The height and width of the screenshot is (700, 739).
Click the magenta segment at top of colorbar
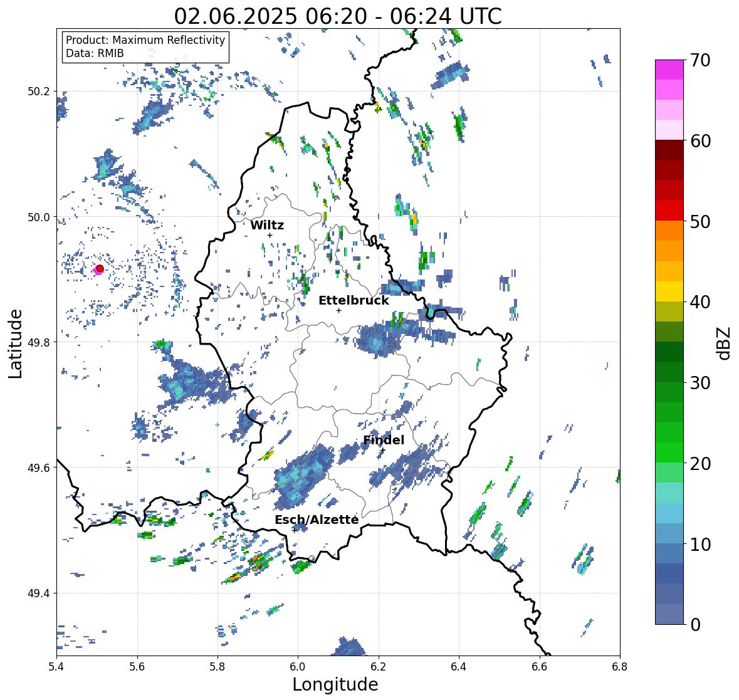[669, 70]
